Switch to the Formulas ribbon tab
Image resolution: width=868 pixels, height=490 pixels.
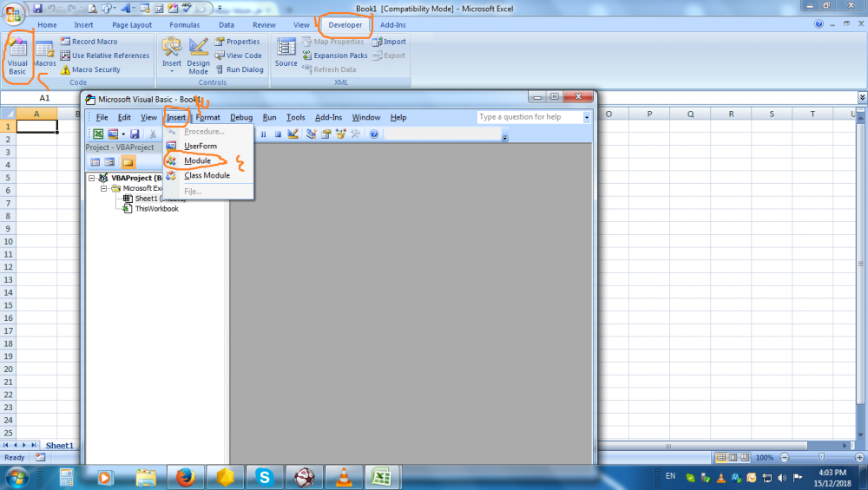(184, 25)
